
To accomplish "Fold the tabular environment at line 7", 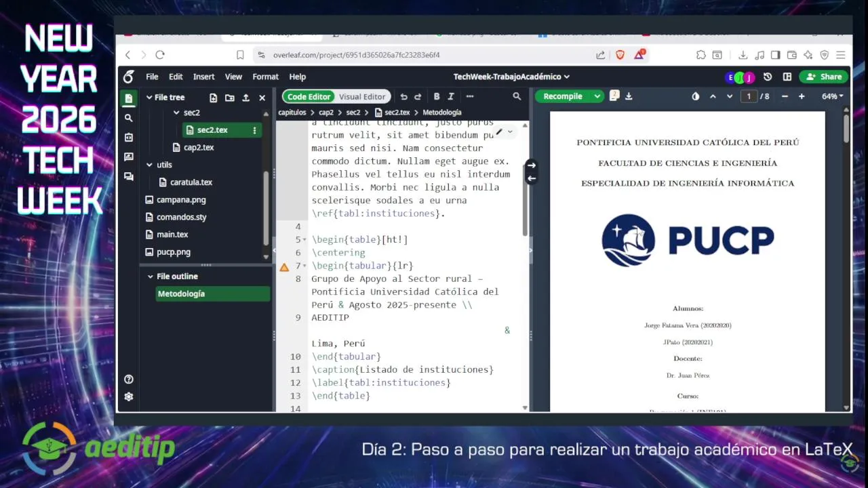I will click(x=305, y=266).
